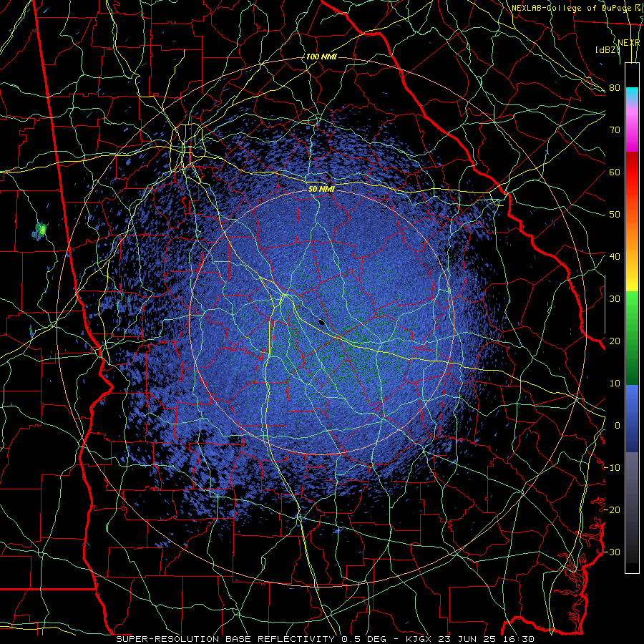Screen dimensions: 644x644
Task: Click the 50 value on the dBZ scale
Action: coord(615,215)
